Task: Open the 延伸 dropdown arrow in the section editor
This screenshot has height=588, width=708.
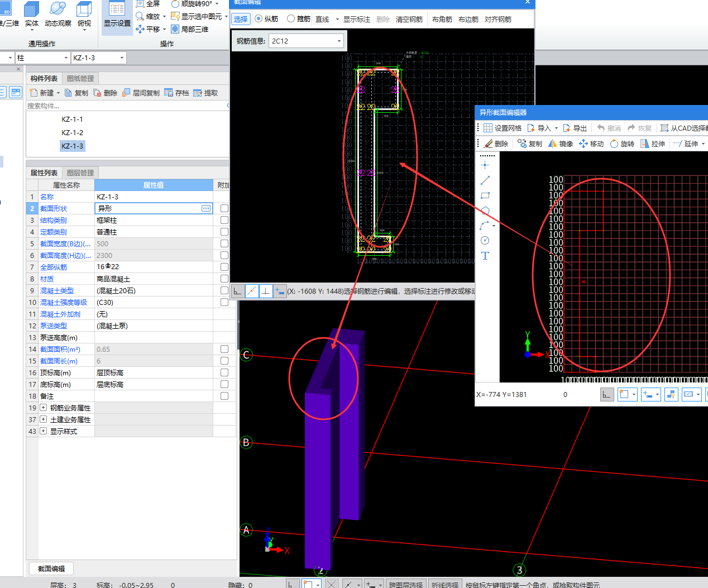Action: tap(703, 144)
